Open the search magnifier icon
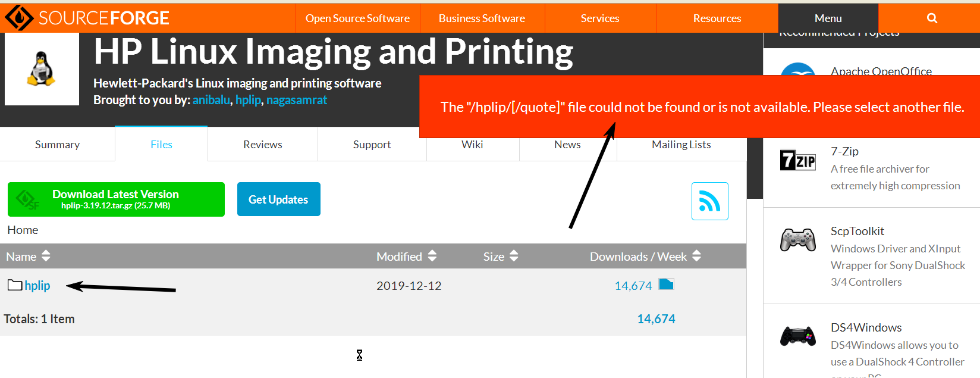This screenshot has height=378, width=980. coord(932,18)
